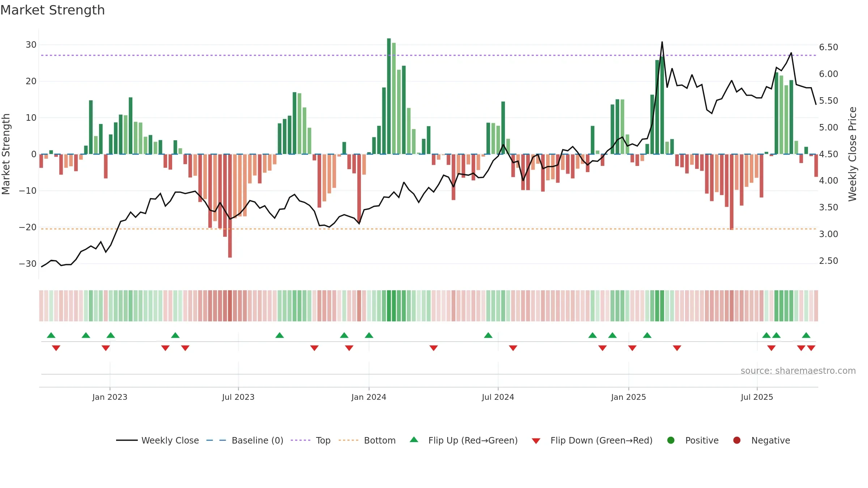Toggle the Baseline (0) legend entry
Screen dimensions: 868x488
coord(245,440)
